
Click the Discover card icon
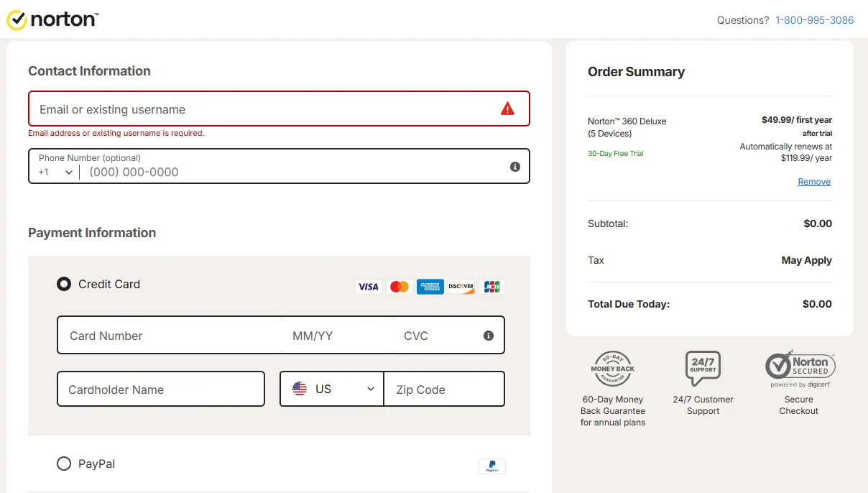461,286
